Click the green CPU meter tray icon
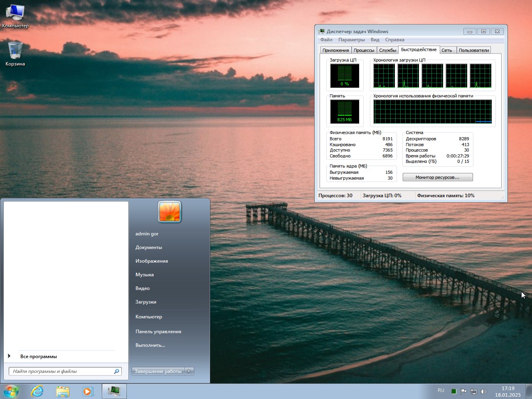The width and height of the screenshot is (532, 399). pos(454,391)
